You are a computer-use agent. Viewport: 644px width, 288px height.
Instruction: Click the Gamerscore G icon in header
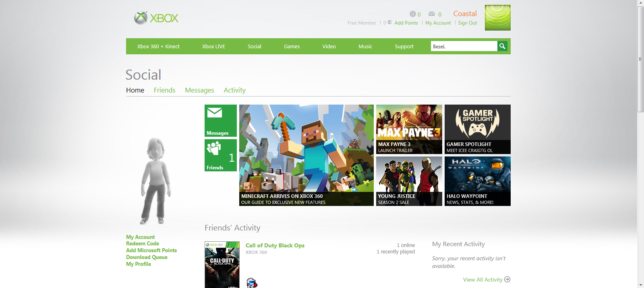pyautogui.click(x=412, y=14)
